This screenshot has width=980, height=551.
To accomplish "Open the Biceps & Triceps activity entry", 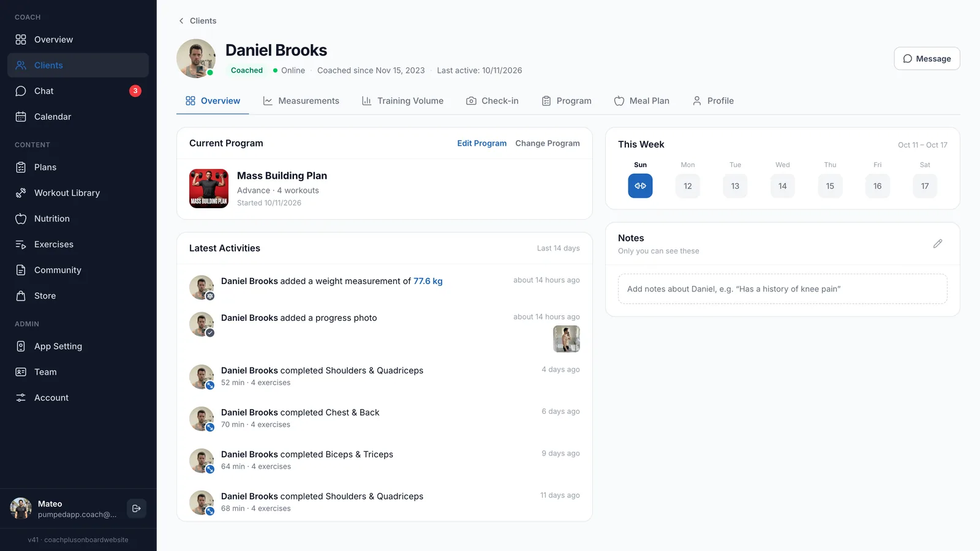I will [x=385, y=460].
